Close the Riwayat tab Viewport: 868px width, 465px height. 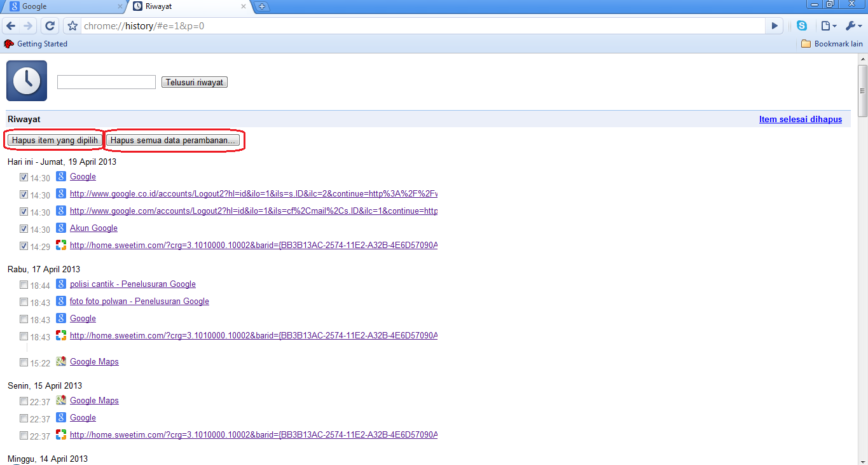pos(243,6)
